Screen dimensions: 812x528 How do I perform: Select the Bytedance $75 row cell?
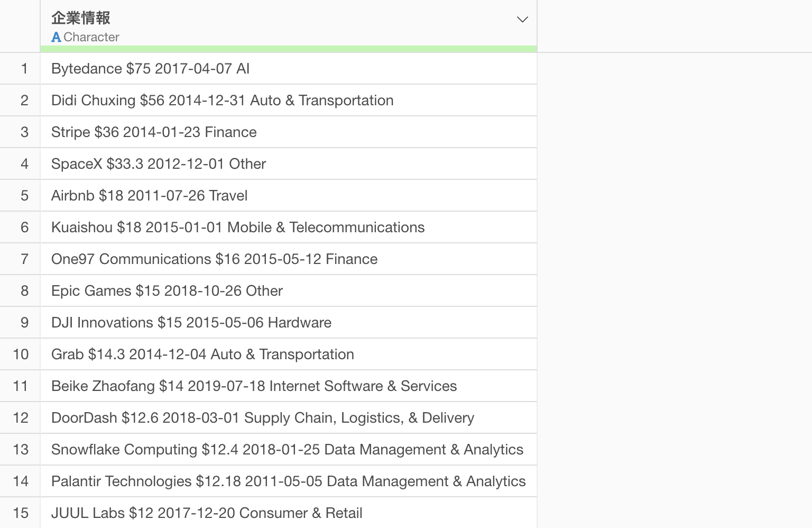[x=150, y=69]
